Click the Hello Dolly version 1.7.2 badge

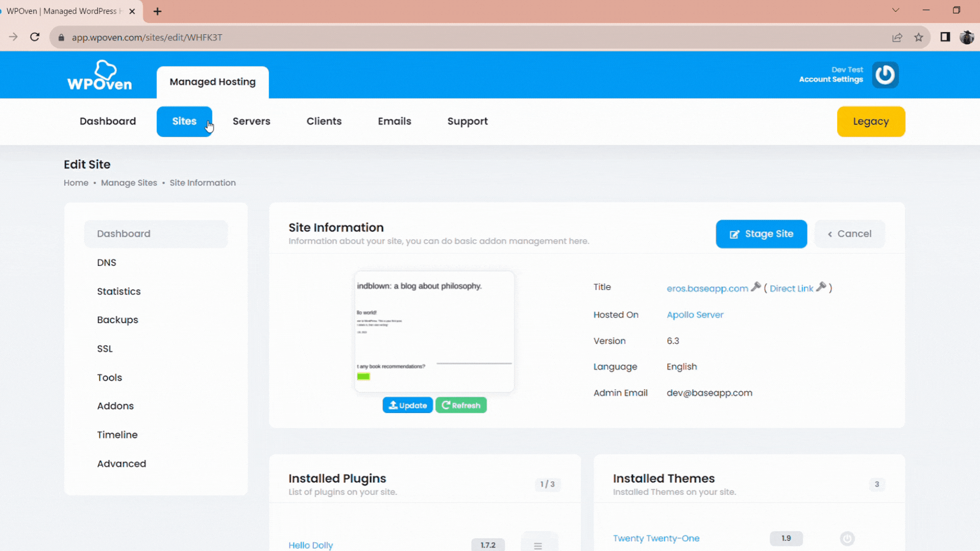pyautogui.click(x=488, y=545)
